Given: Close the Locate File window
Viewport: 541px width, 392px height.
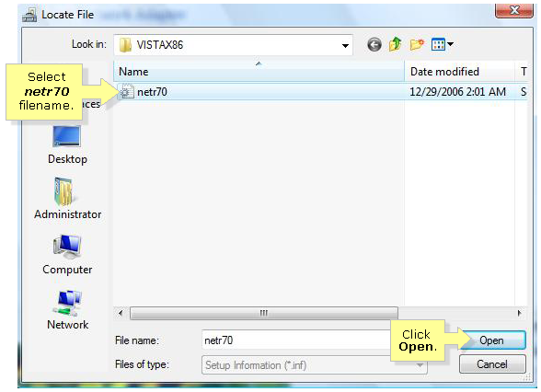Looking at the screenshot, I should coord(514,10).
